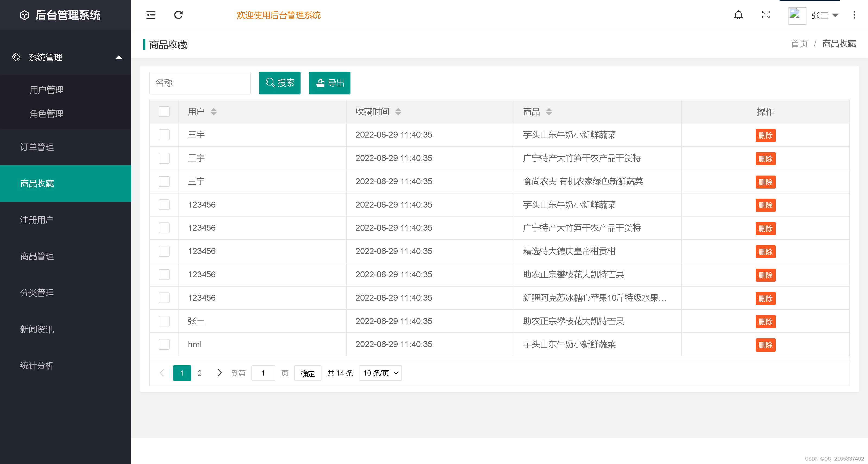Open 新闻资讯 in the sidebar
This screenshot has height=464, width=868.
[x=65, y=329]
